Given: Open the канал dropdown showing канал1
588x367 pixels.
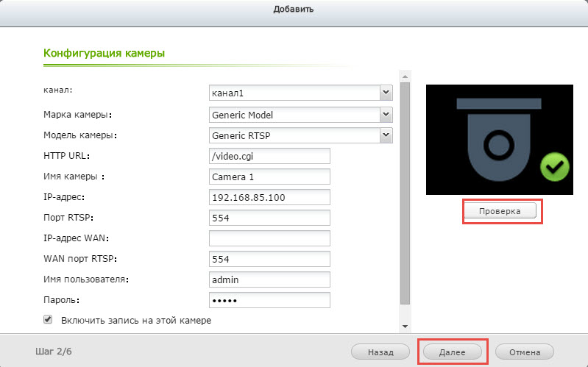Looking at the screenshot, I should tap(300, 93).
